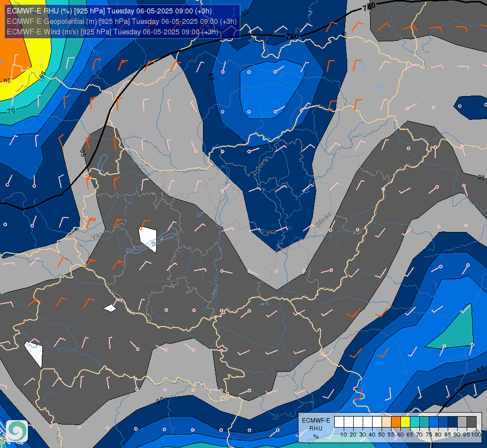This screenshot has height=448, width=487.
Task: Click the large white patch near Lake Balaton
Action: pyautogui.click(x=148, y=239)
